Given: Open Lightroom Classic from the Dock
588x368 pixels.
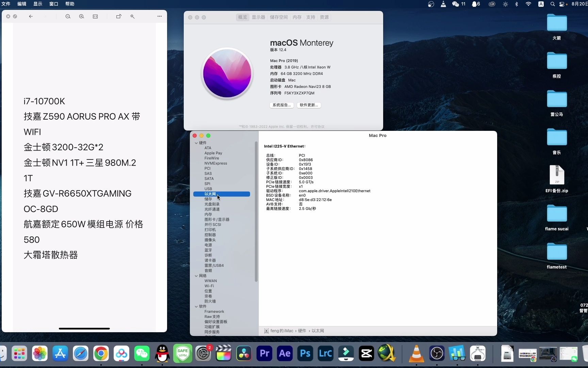Looking at the screenshot, I should pos(326,354).
